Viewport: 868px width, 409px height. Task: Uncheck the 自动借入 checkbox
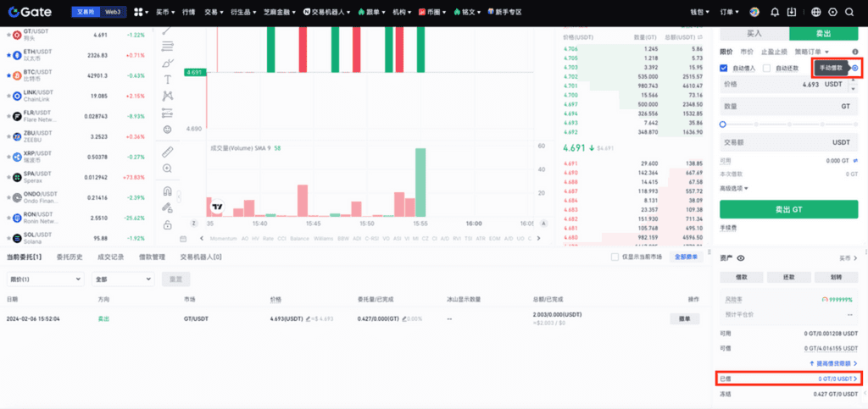pyautogui.click(x=724, y=68)
